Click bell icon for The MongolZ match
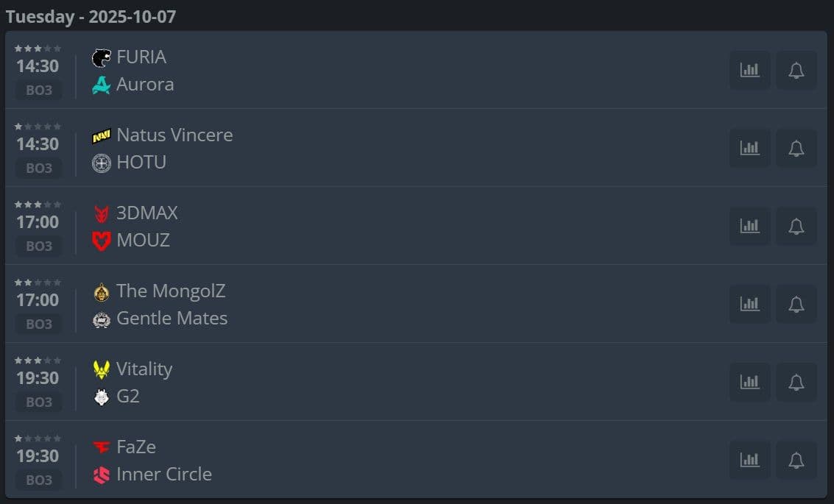This screenshot has width=834, height=504. coord(796,305)
